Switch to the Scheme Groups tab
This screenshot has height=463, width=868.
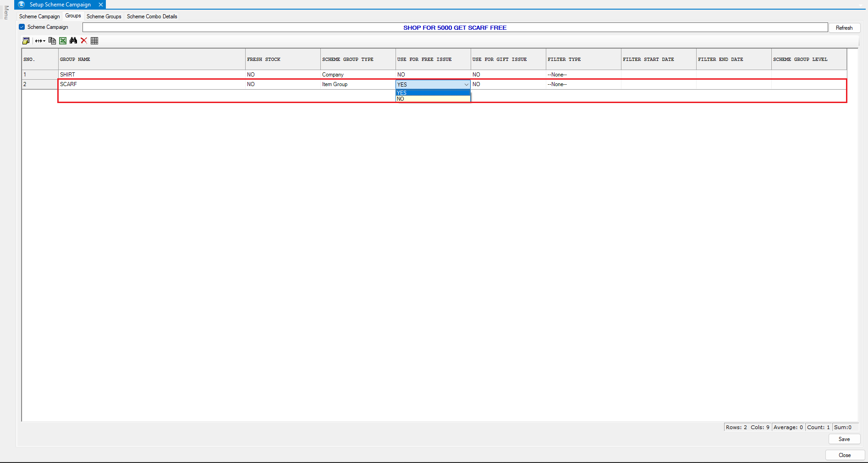(104, 16)
